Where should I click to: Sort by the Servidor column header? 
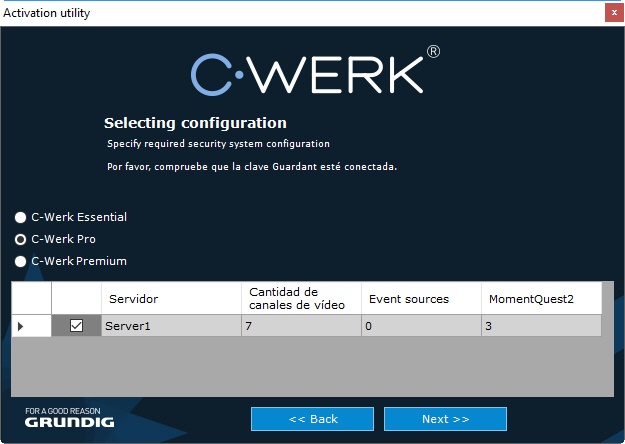pos(171,298)
